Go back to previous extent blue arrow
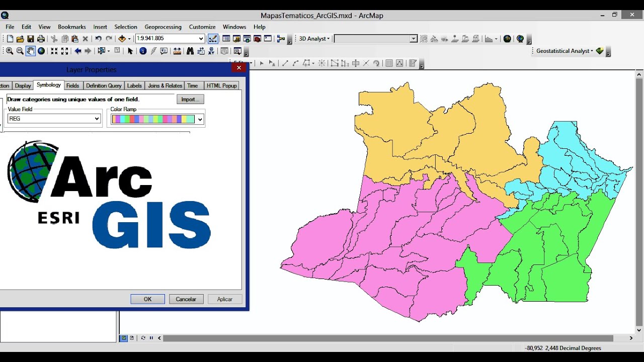This screenshot has height=362, width=644. (78, 51)
